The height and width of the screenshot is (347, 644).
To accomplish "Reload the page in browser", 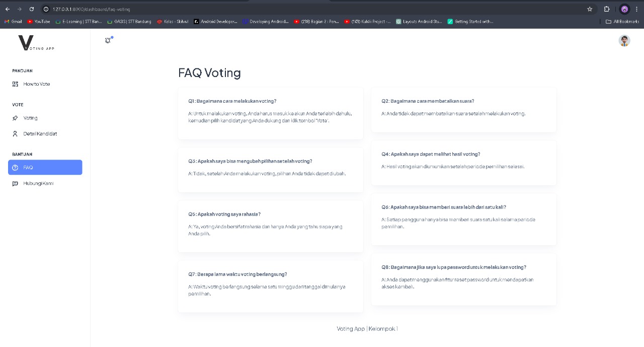I will (32, 9).
